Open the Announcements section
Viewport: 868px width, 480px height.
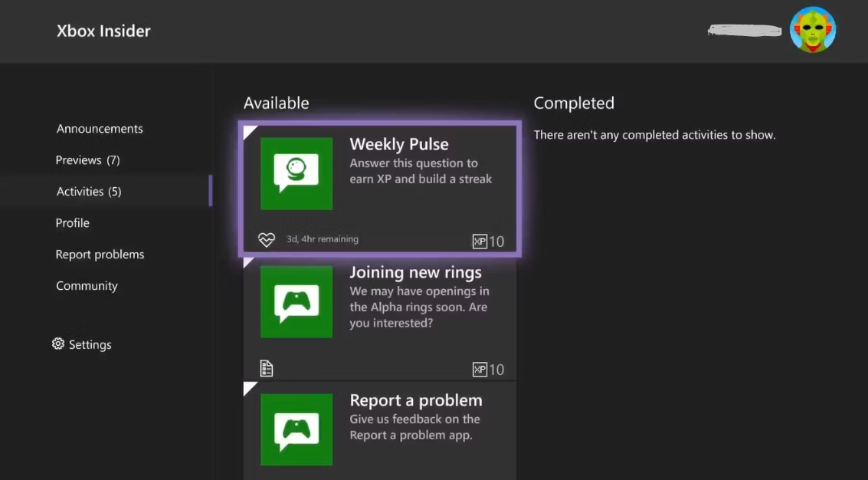[x=100, y=129]
